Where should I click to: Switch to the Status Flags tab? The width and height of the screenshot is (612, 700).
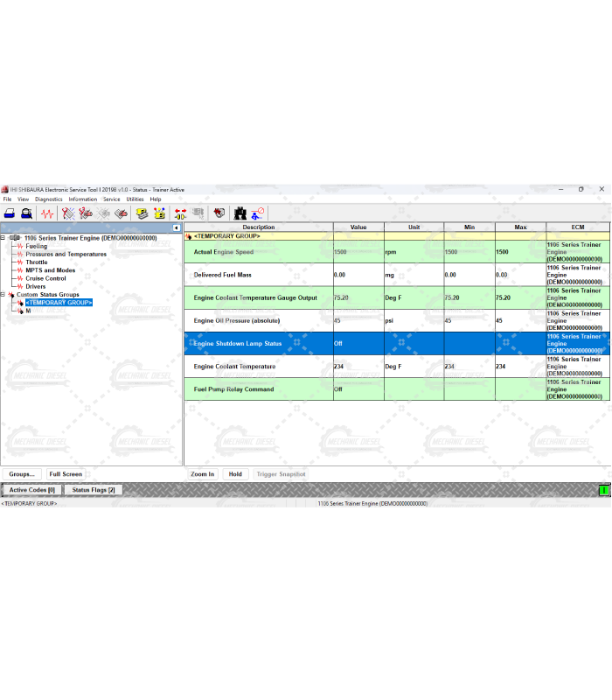(94, 490)
